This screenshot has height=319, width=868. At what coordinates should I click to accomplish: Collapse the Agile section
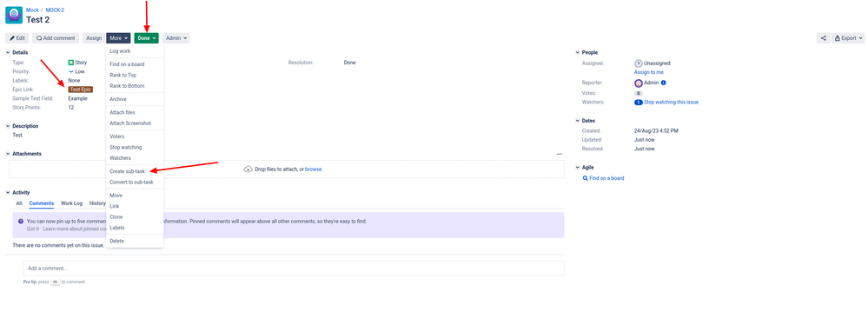[578, 167]
